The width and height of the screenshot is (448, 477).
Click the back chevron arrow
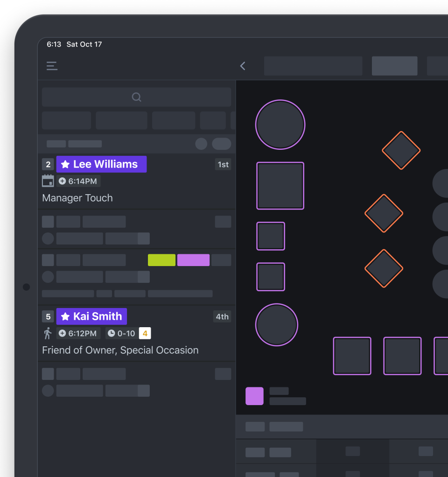click(243, 66)
